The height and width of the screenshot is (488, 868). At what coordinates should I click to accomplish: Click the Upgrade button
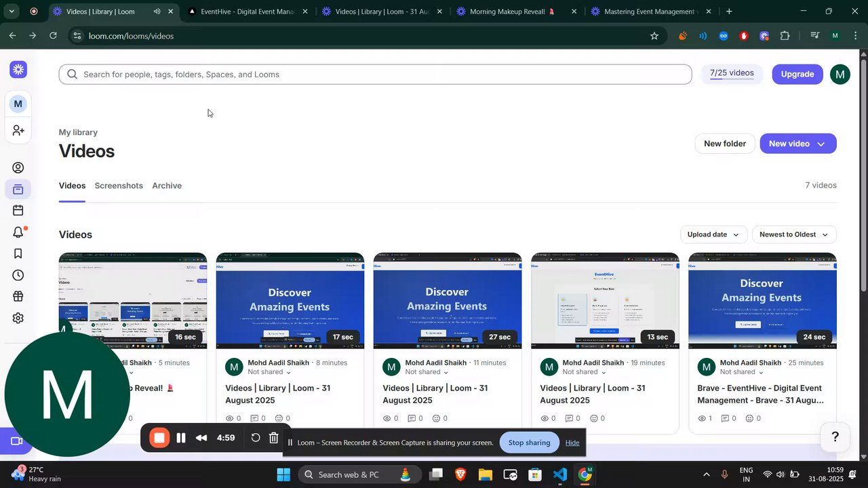797,74
